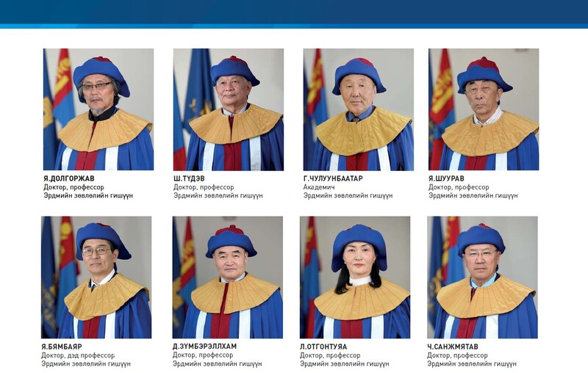Screen dimensions: 588x373
Task: Click the name Д.ЗҮМБЭРЭЛЛХАМ
Action: [205, 347]
